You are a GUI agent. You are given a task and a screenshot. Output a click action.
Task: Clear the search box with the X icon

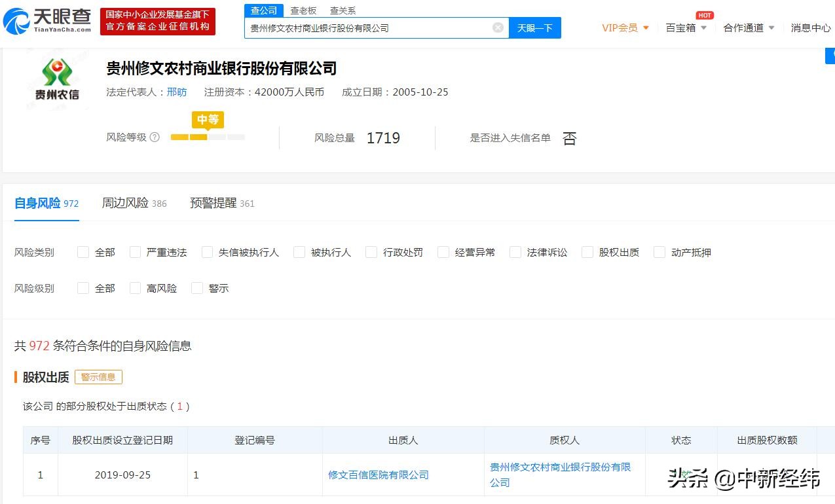(x=498, y=27)
